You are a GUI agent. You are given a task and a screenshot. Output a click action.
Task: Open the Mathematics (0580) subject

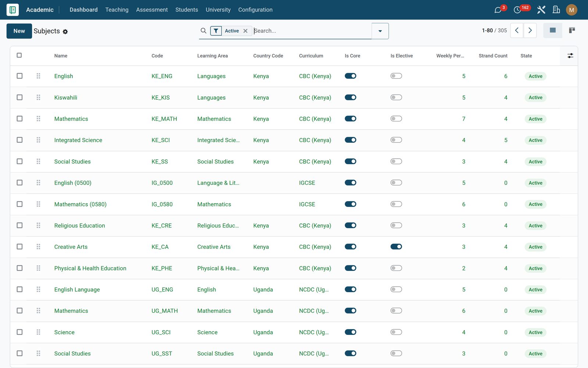[x=80, y=204]
